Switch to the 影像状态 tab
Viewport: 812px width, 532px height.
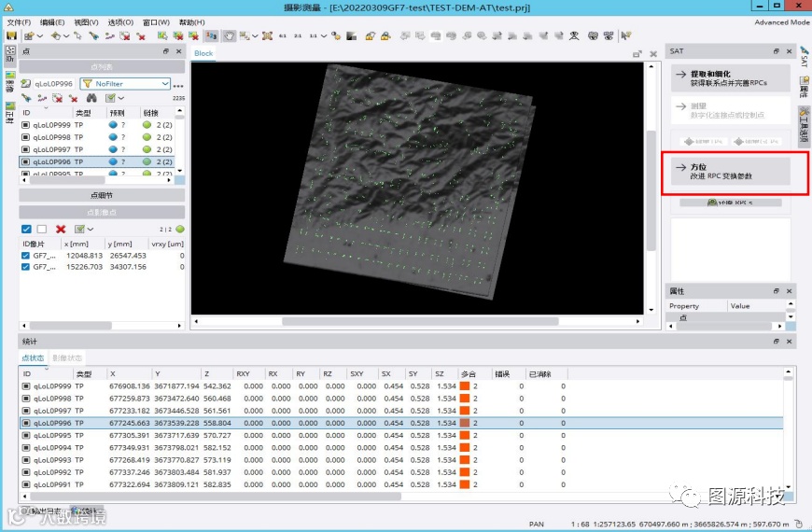[67, 358]
